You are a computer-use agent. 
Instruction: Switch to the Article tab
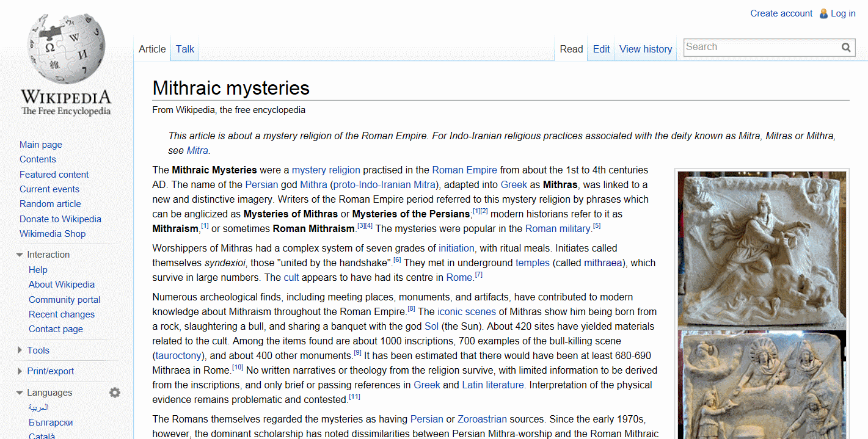coord(152,49)
